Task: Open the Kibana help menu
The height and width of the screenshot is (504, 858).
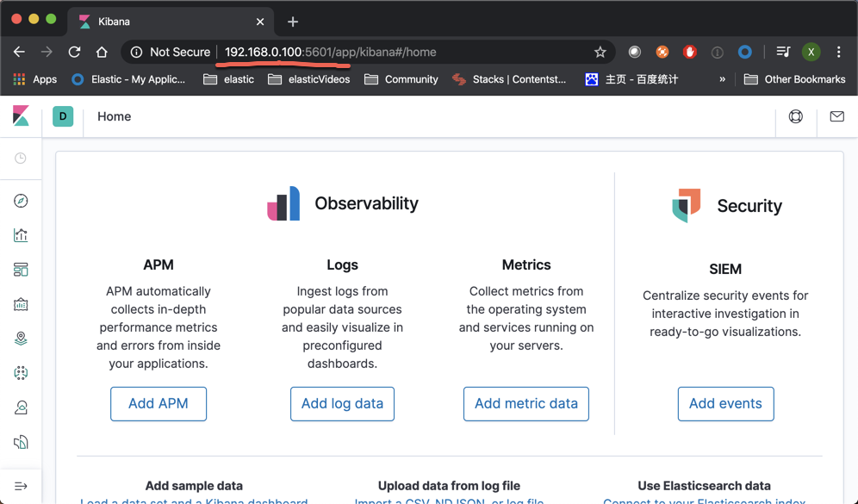Action: point(795,115)
